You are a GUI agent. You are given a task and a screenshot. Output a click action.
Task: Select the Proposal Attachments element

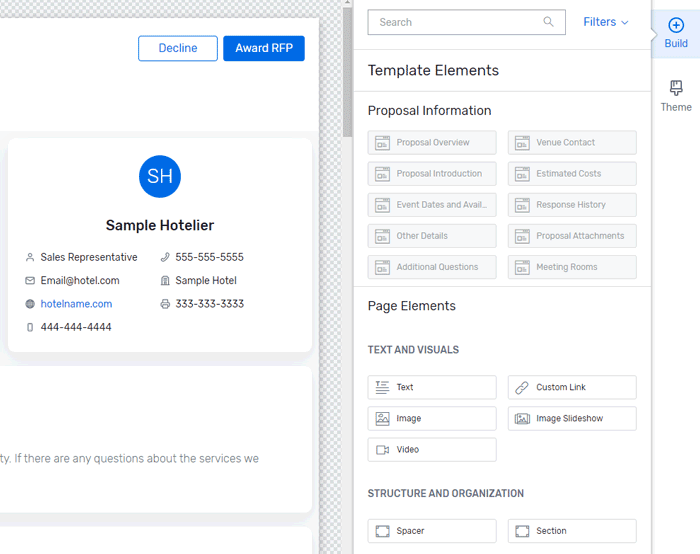(572, 236)
